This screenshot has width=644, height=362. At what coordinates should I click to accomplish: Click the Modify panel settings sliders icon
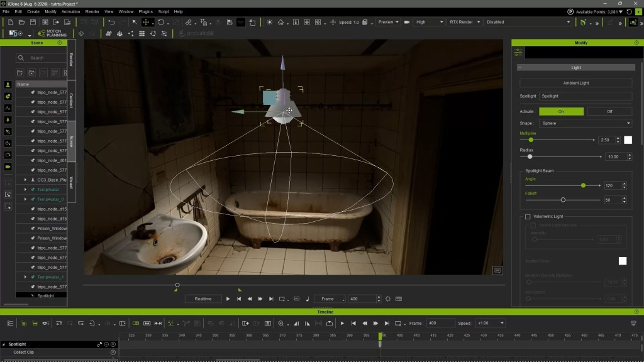pos(518,53)
